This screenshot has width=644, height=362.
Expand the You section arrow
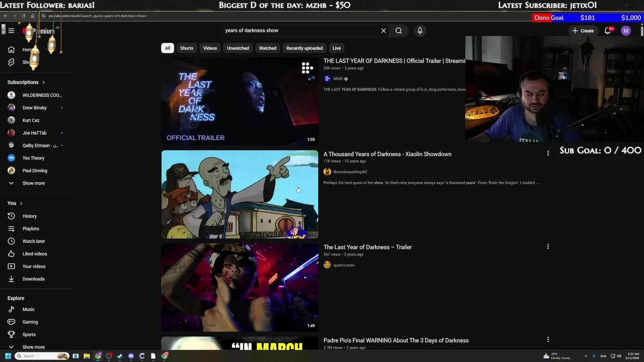pyautogui.click(x=21, y=203)
